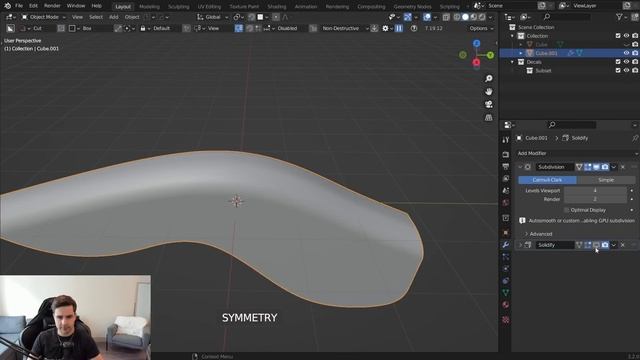Open the Modifiers wrench properties tab
640x360 pixels.
[x=506, y=245]
